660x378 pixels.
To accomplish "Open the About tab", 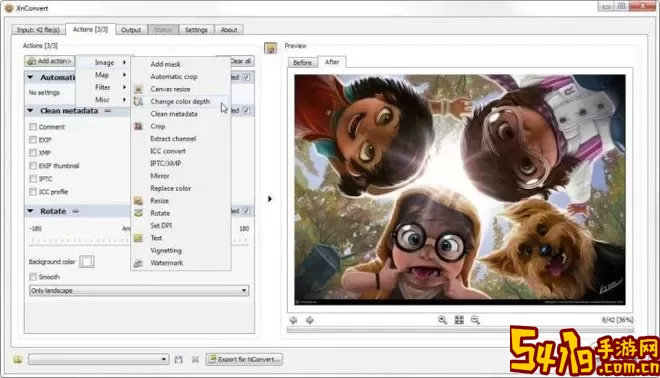I will tap(229, 30).
